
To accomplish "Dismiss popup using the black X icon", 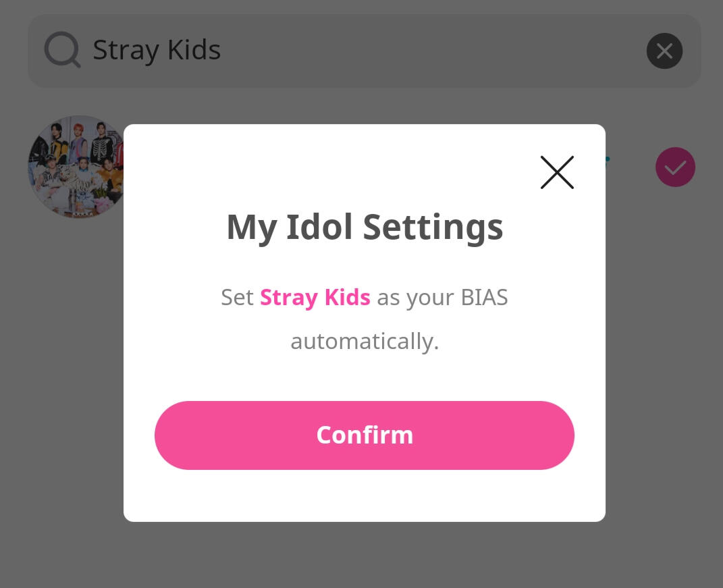I will click(x=557, y=172).
